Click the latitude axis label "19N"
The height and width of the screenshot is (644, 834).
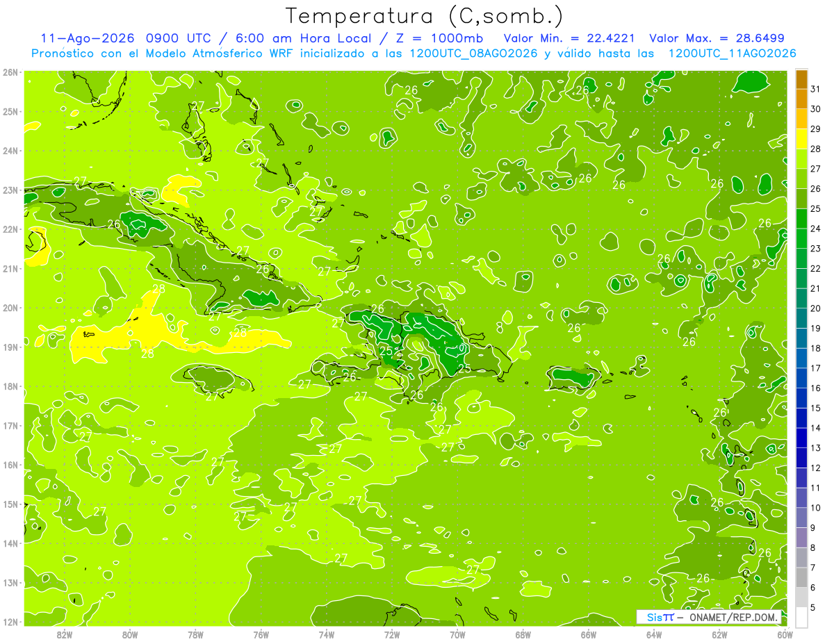10,347
